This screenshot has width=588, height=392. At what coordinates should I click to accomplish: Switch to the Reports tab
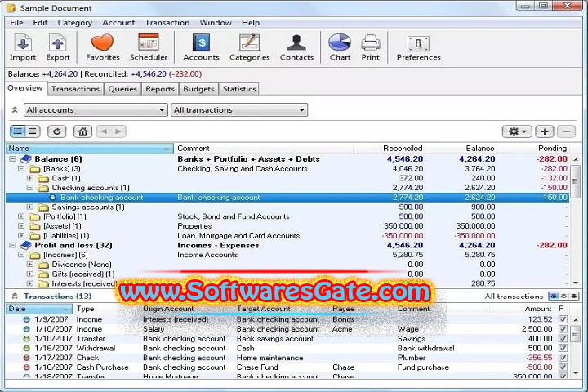(160, 89)
